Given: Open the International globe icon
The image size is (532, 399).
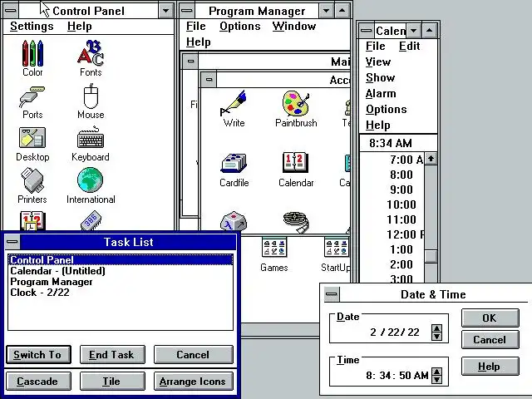Looking at the screenshot, I should pos(91,186).
